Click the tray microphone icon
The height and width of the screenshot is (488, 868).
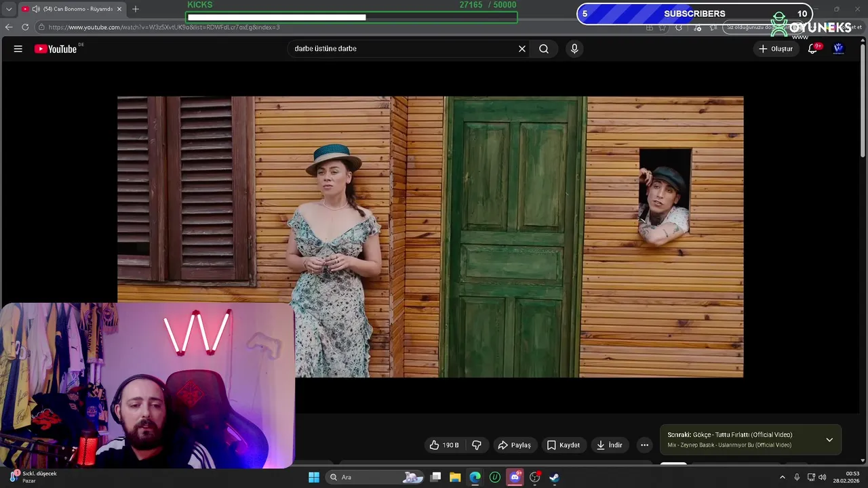click(x=797, y=477)
